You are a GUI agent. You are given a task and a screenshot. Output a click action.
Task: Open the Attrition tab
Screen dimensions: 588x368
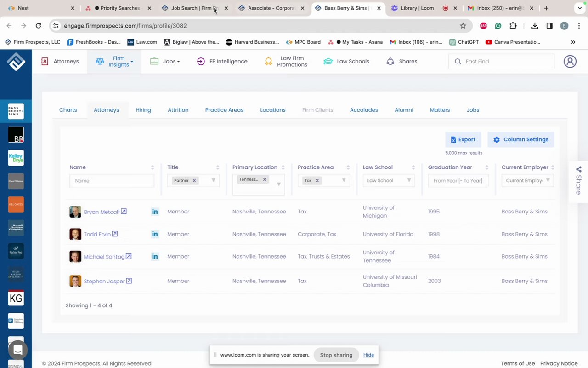[x=178, y=110]
